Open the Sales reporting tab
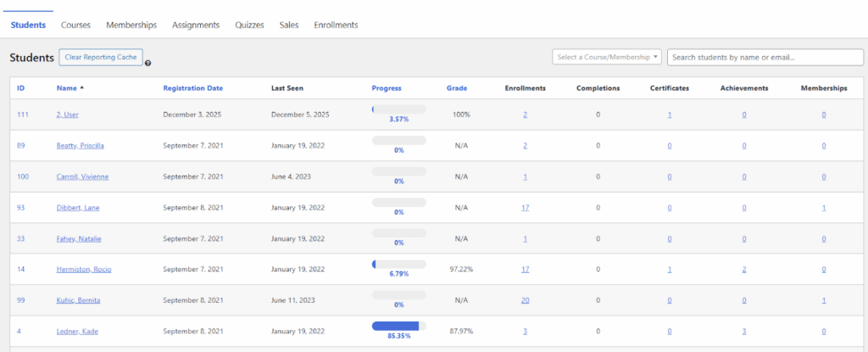868x352 pixels. click(289, 25)
